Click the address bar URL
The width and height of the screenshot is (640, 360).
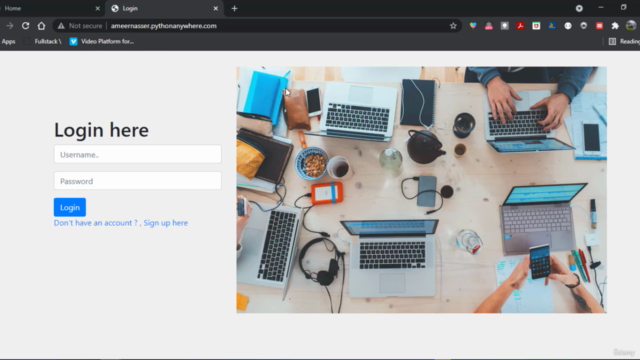(x=164, y=26)
